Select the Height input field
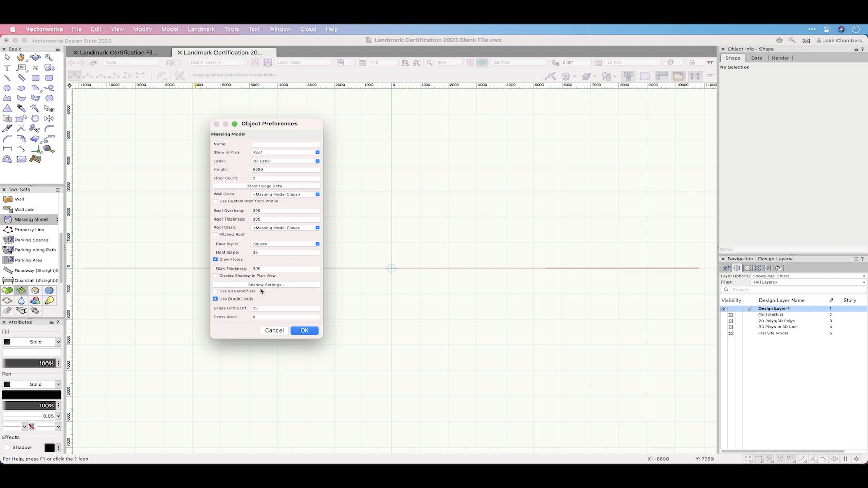The width and height of the screenshot is (868, 488). pos(285,169)
